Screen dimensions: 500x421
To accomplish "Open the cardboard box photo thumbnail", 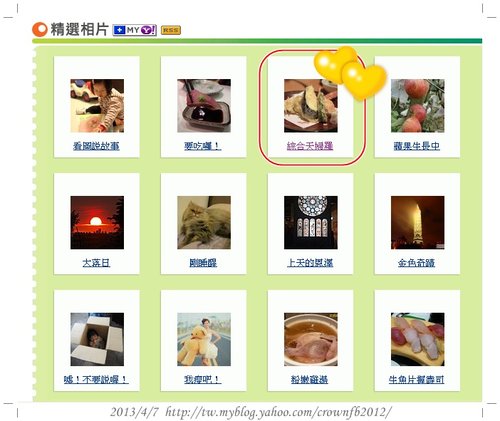I will pyautogui.click(x=97, y=339).
